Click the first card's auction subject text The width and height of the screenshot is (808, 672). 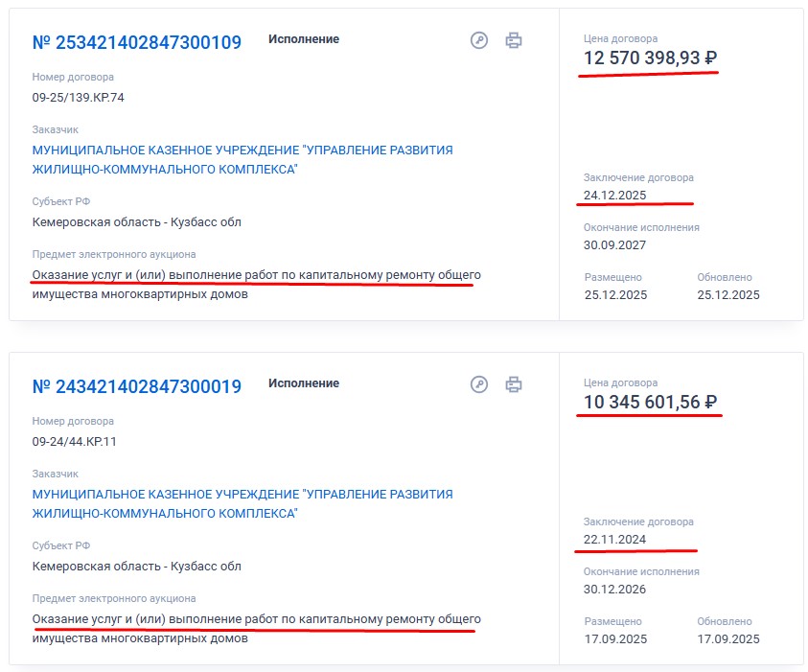pos(256,285)
